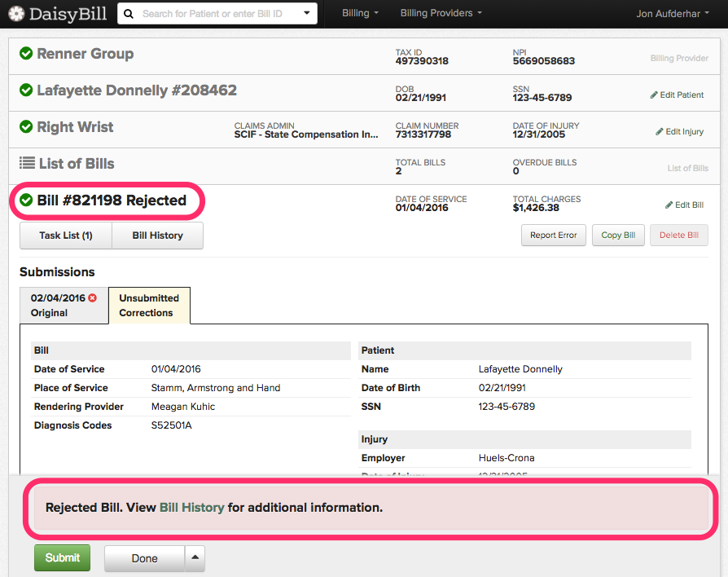The width and height of the screenshot is (728, 577).
Task: Click the Bill #821198 Rejected heading
Action: [x=112, y=200]
